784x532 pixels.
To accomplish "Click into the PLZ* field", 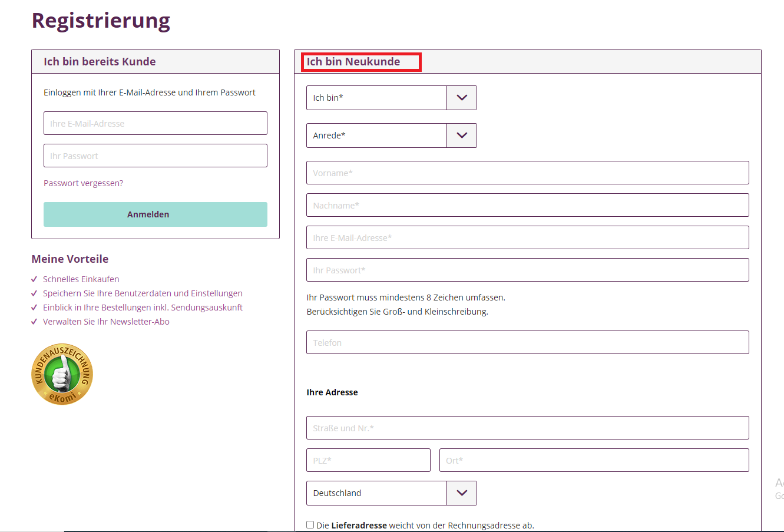I will (368, 460).
